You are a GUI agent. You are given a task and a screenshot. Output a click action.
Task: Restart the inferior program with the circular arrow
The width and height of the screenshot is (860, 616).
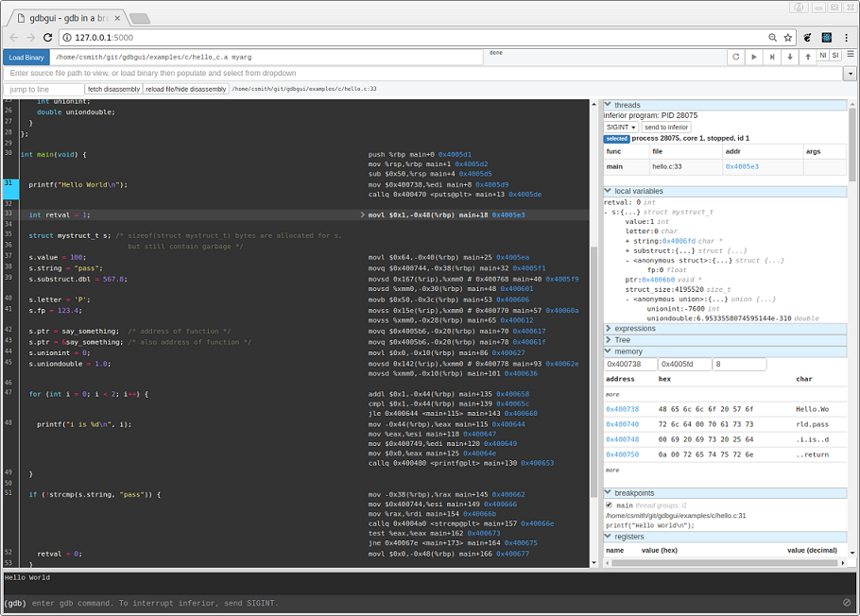[x=736, y=57]
